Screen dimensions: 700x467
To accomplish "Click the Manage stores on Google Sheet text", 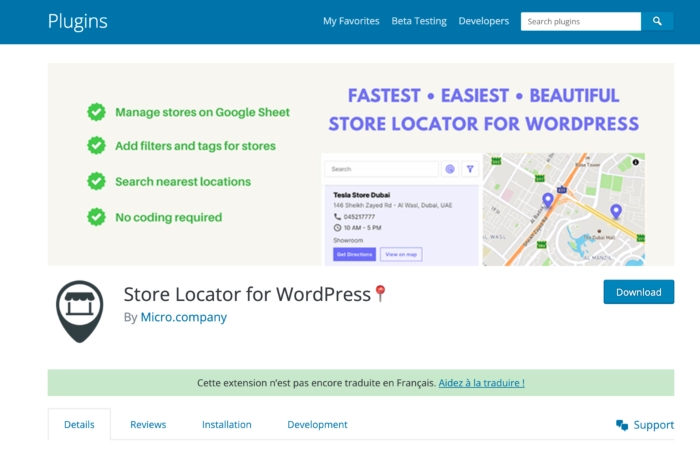I will (x=202, y=112).
